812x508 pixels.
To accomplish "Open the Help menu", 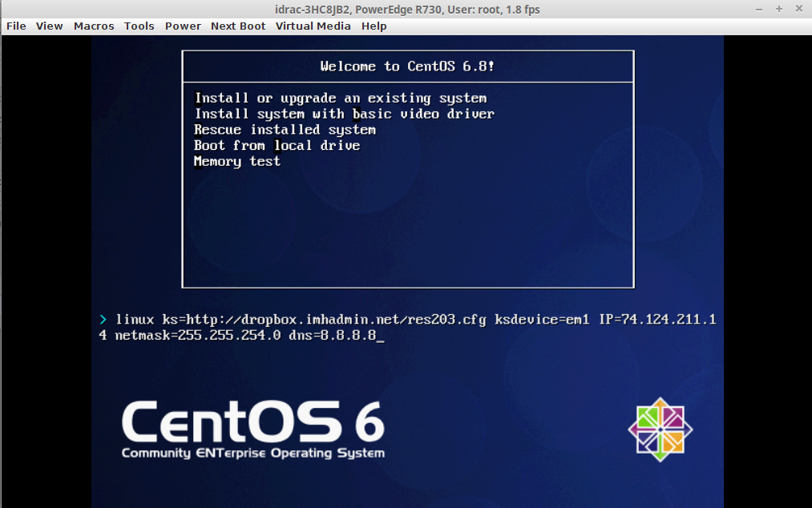I will pyautogui.click(x=374, y=26).
